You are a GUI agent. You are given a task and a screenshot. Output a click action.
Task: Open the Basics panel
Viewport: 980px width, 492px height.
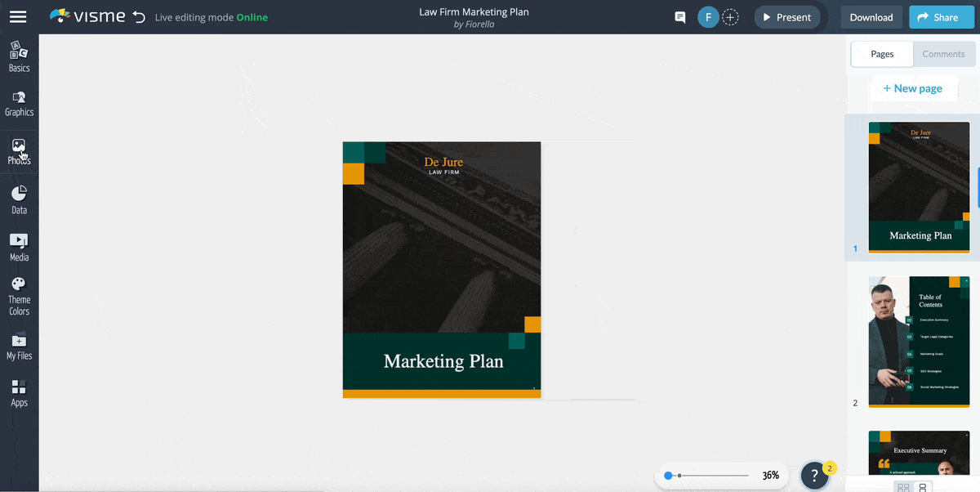coord(19,56)
